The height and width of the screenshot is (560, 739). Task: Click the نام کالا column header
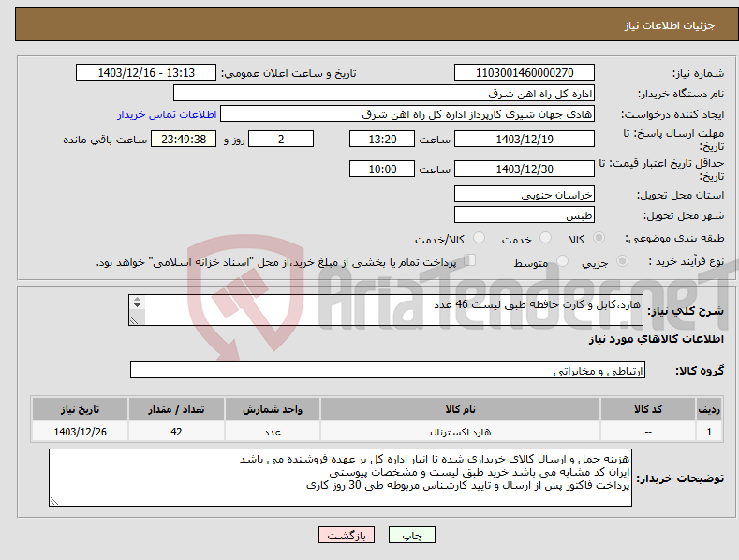(460, 409)
